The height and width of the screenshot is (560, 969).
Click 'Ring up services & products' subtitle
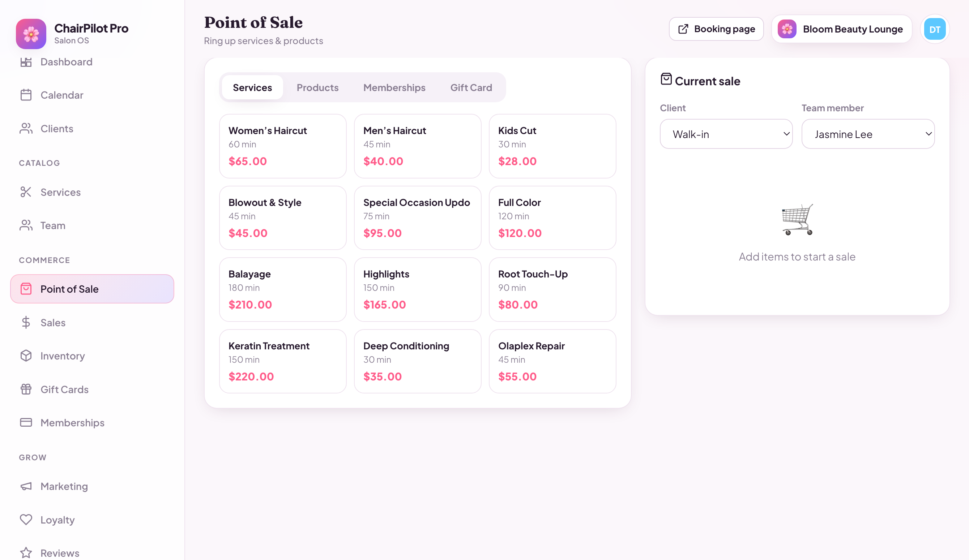tap(263, 41)
